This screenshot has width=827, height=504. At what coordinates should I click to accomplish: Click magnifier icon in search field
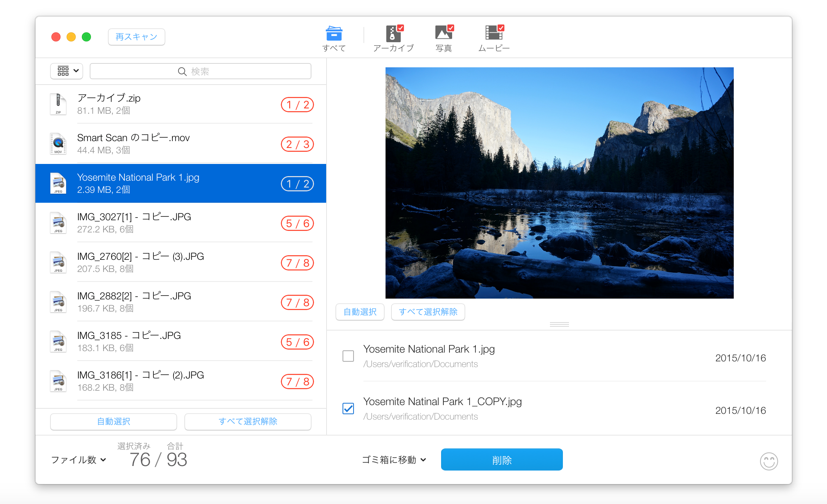point(182,72)
